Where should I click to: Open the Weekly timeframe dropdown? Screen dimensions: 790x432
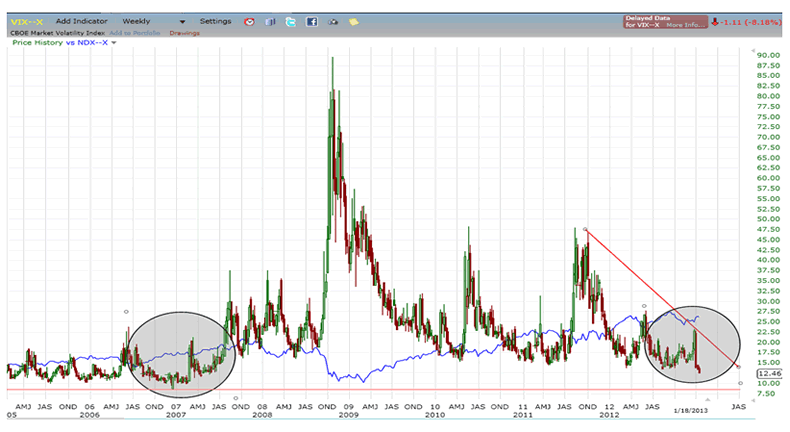pyautogui.click(x=152, y=21)
